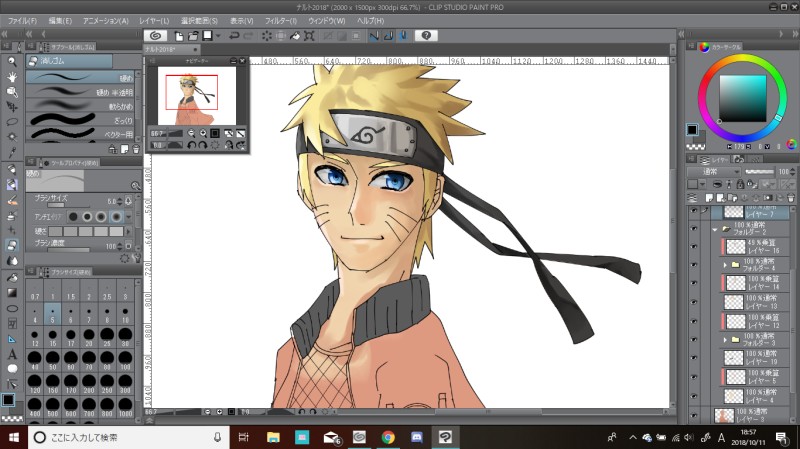Click the New document icon in command bar
Image resolution: width=800 pixels, height=449 pixels.
(179, 36)
